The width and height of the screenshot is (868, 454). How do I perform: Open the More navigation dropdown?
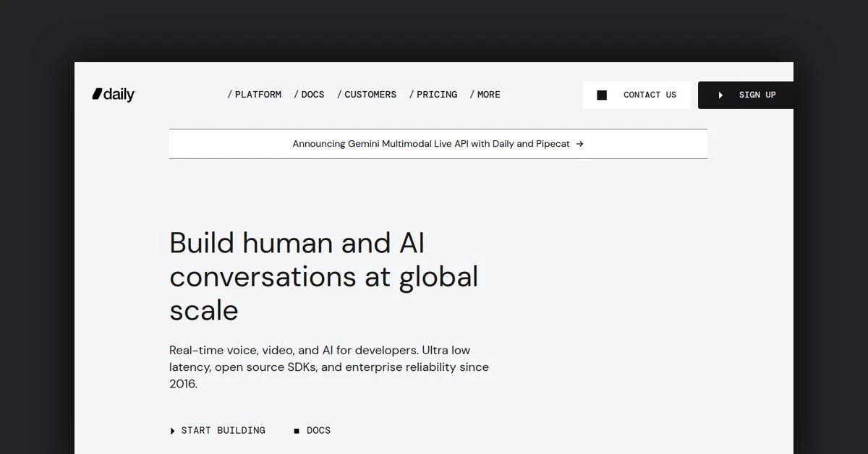click(488, 95)
